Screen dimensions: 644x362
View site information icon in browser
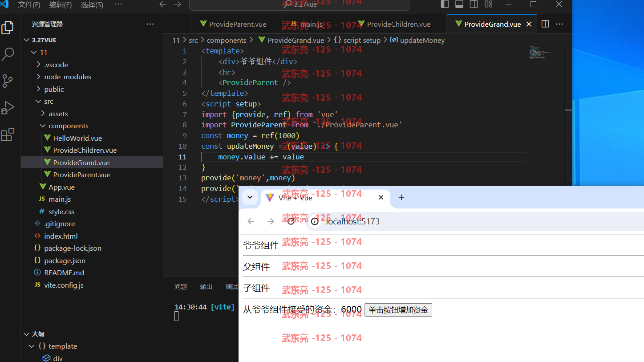click(315, 221)
